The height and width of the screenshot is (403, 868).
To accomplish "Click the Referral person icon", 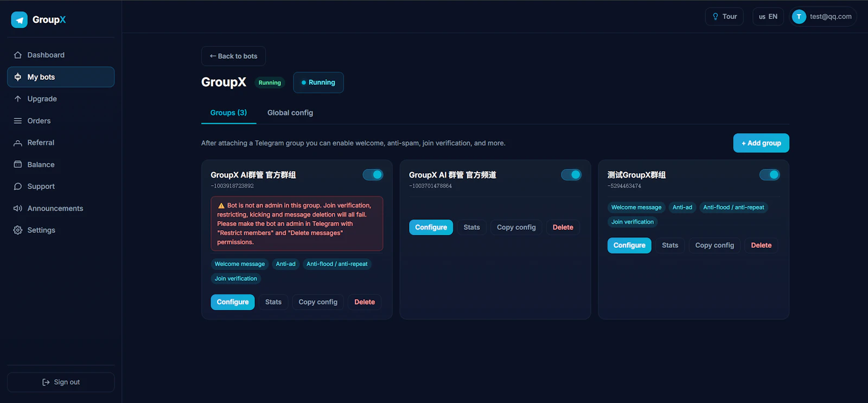I will (x=18, y=143).
